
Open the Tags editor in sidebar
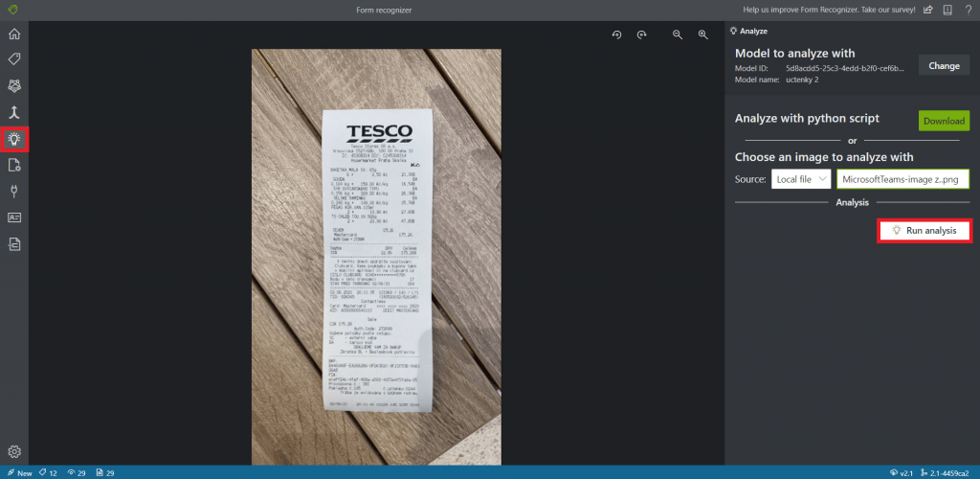(x=14, y=59)
